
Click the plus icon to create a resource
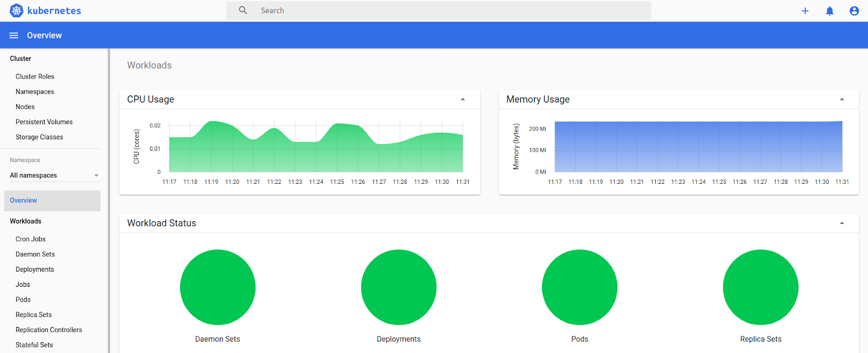pyautogui.click(x=805, y=11)
